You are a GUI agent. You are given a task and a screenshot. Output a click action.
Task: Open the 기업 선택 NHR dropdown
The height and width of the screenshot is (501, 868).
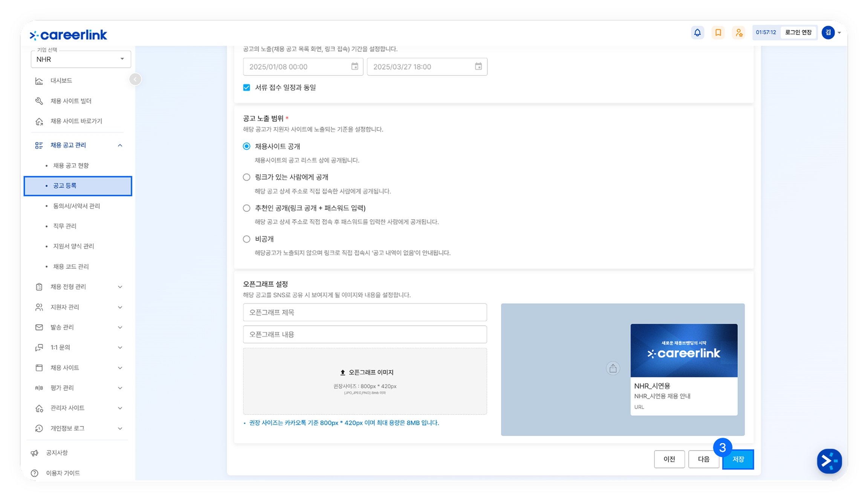point(81,59)
